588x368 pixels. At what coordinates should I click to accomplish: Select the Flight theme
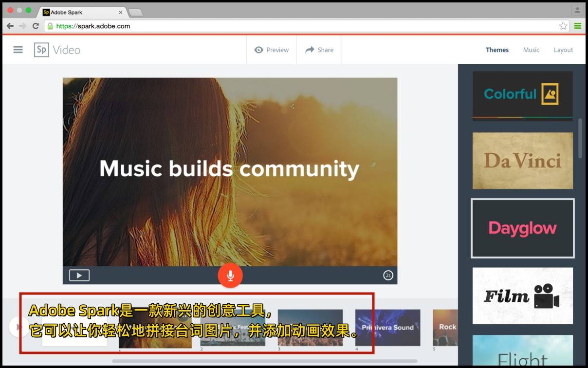pos(522,350)
